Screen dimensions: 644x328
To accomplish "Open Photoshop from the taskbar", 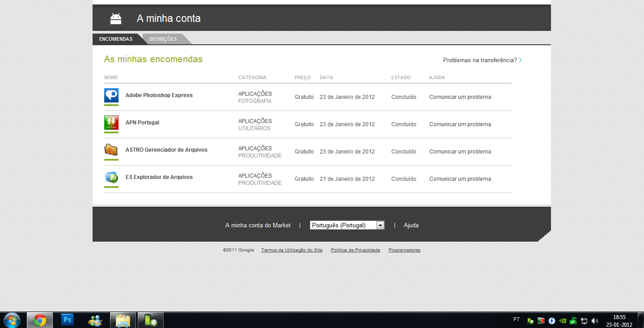I will tap(67, 320).
